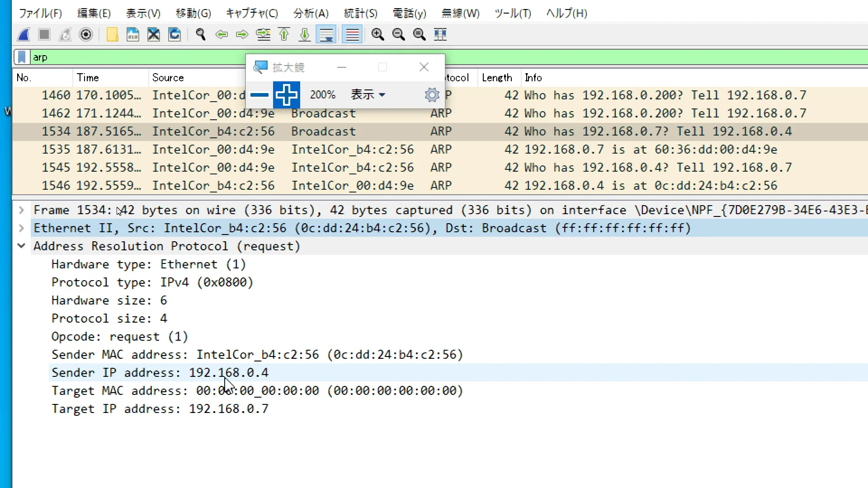Sort packets by the No. column header
The height and width of the screenshot is (488, 868).
[42, 78]
